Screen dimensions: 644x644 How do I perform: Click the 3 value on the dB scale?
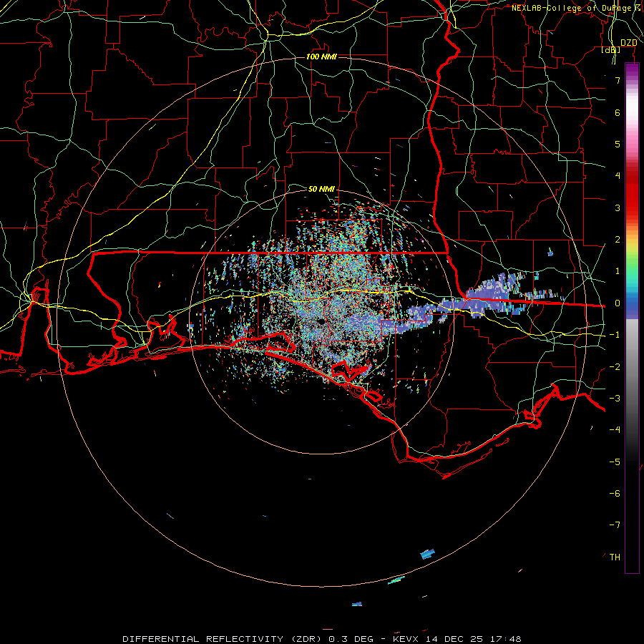coord(618,208)
